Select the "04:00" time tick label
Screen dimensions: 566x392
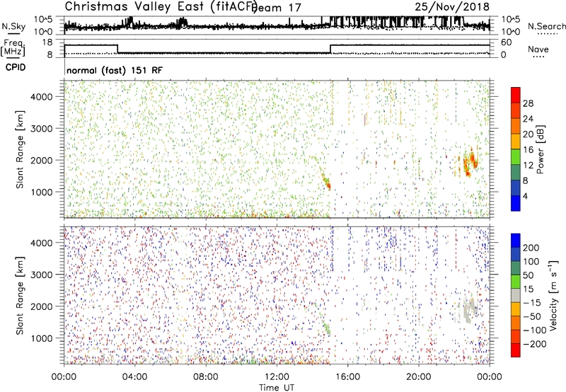pos(134,377)
